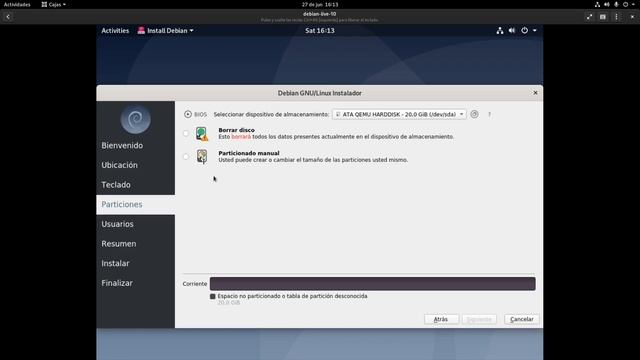Click the unpartitioned space legend swatch

(213, 296)
